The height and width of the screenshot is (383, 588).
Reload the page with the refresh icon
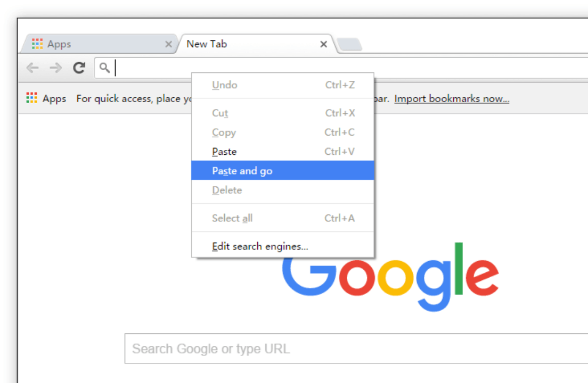79,68
